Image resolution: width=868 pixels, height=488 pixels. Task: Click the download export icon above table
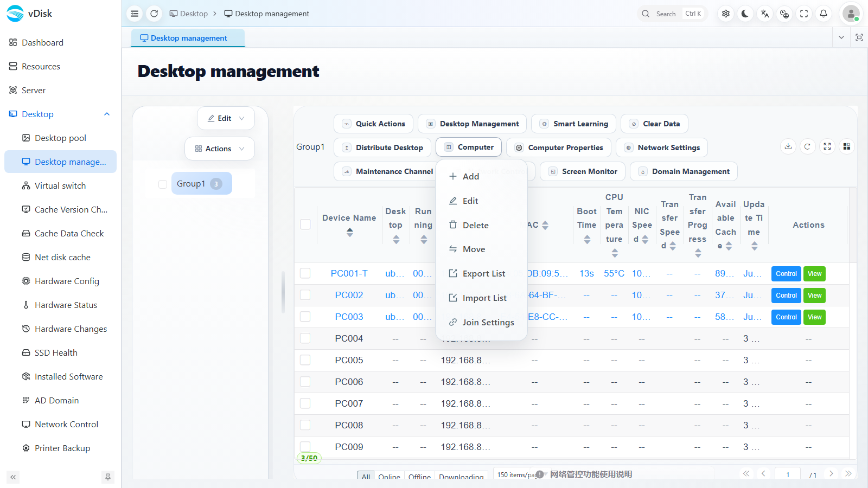click(x=788, y=146)
